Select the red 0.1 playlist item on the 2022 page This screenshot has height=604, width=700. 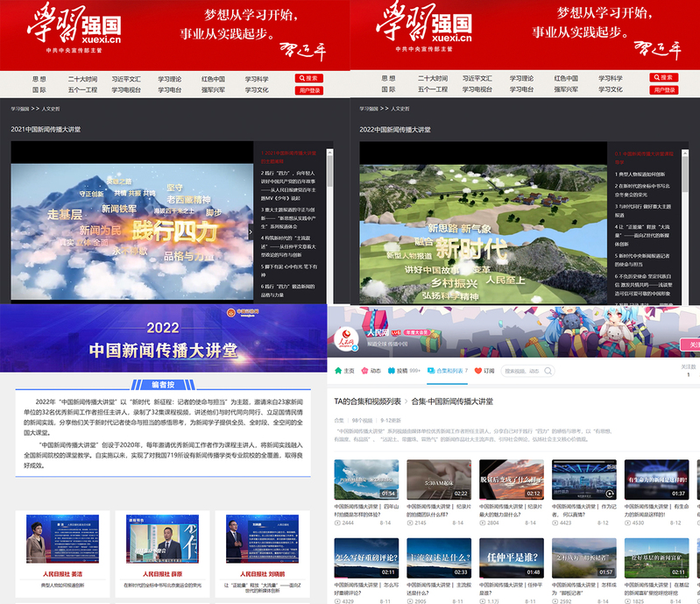click(644, 158)
